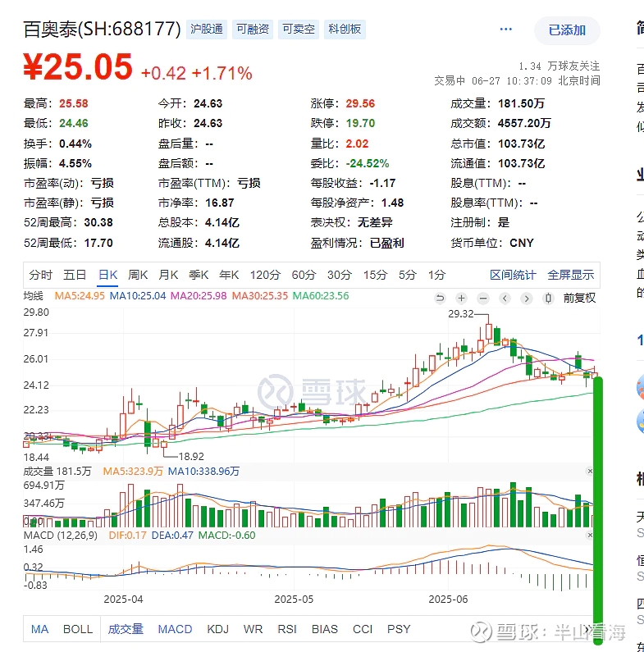Screen dimensions: 644x652
Task: Click the 已添加 watchlist button
Action: (x=567, y=30)
